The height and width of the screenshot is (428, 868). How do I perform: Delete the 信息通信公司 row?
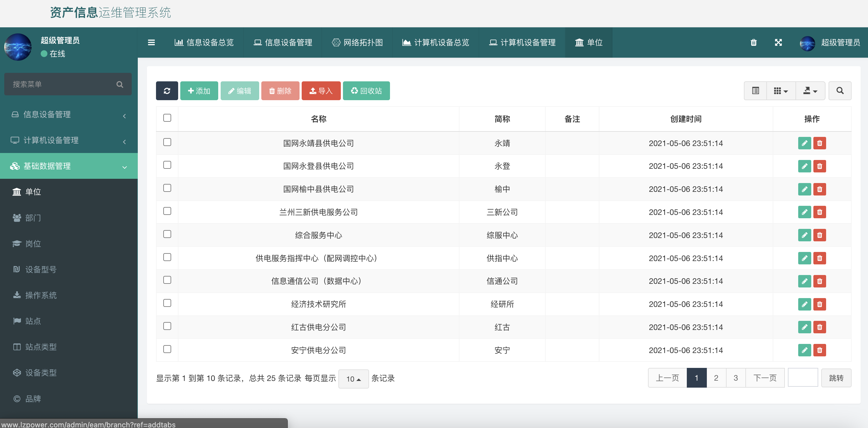819,281
